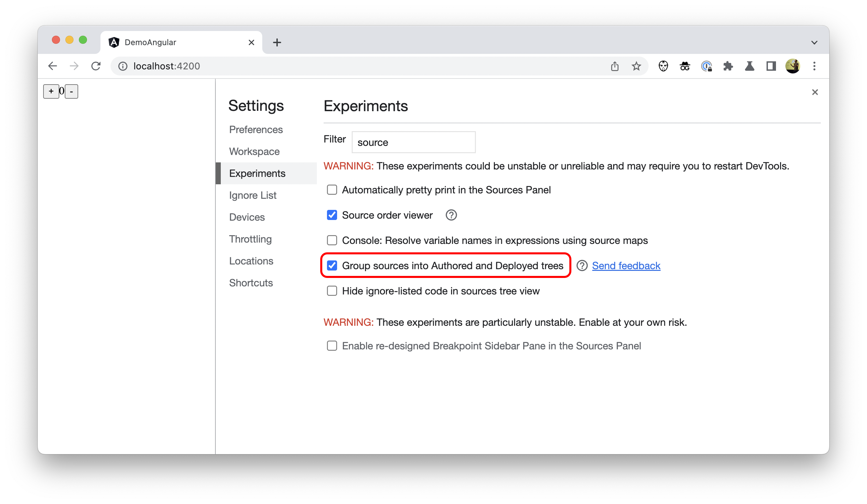Enable re-designed Breakpoint Sidebar Pane checkbox
Viewport: 867px width, 504px height.
tap(332, 346)
